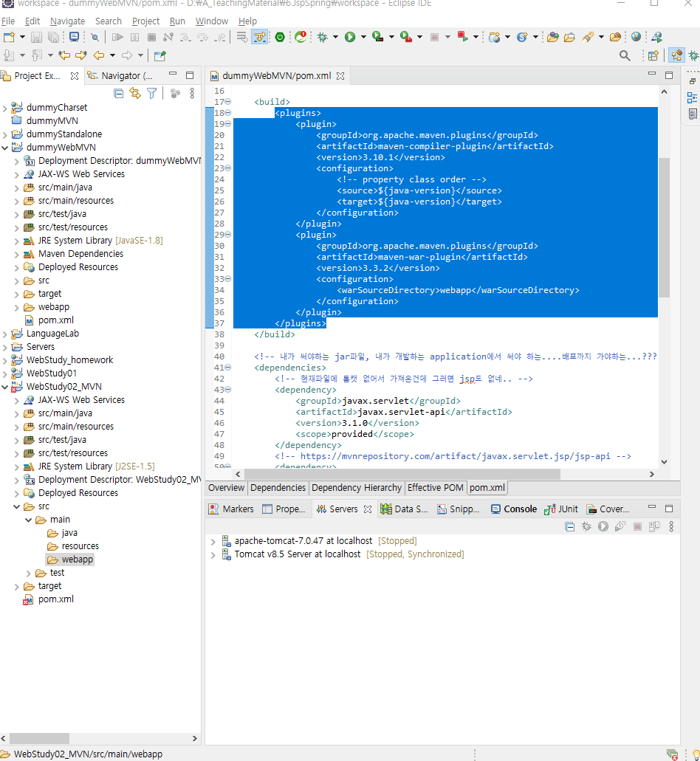Click the editor vertical scrollbar thumb

[x=664, y=227]
